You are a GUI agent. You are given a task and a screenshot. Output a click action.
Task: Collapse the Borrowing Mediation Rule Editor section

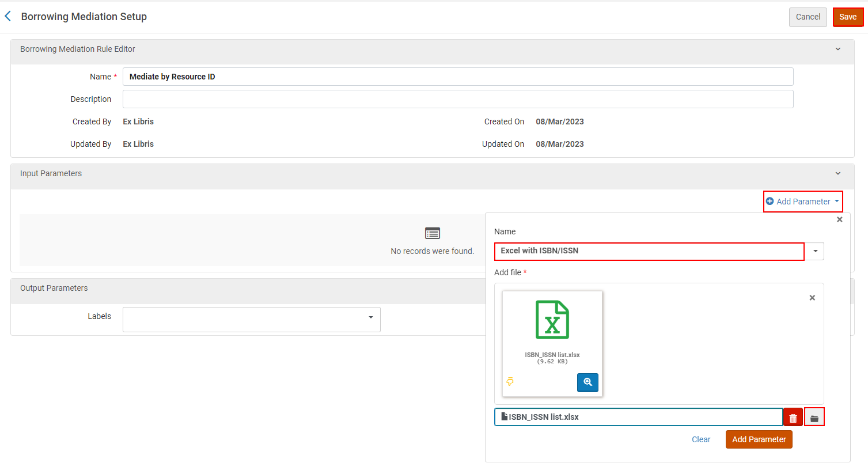[837, 49]
